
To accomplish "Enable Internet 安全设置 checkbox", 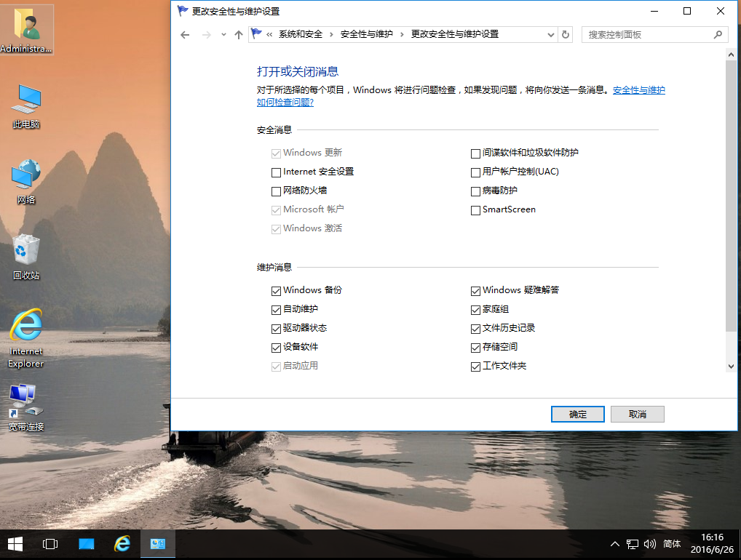I will pos(277,172).
